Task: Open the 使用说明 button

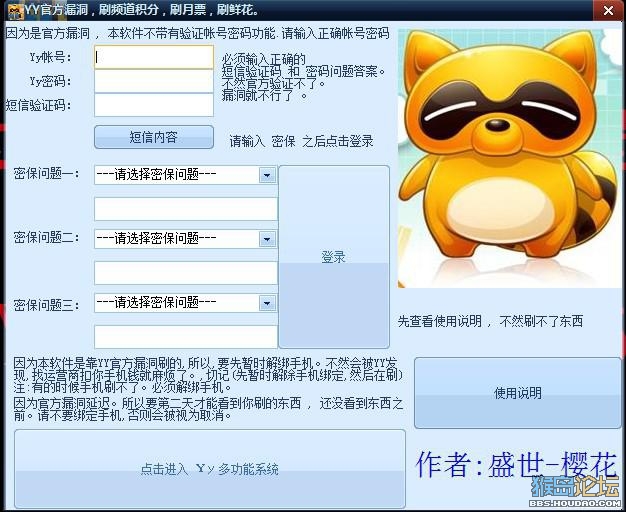Action: tap(518, 393)
